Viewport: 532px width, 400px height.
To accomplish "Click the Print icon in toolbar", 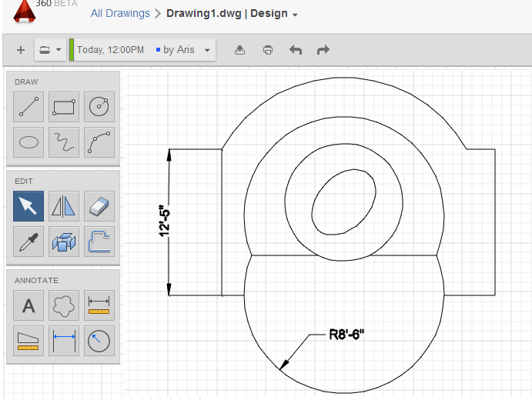I will coord(267,50).
